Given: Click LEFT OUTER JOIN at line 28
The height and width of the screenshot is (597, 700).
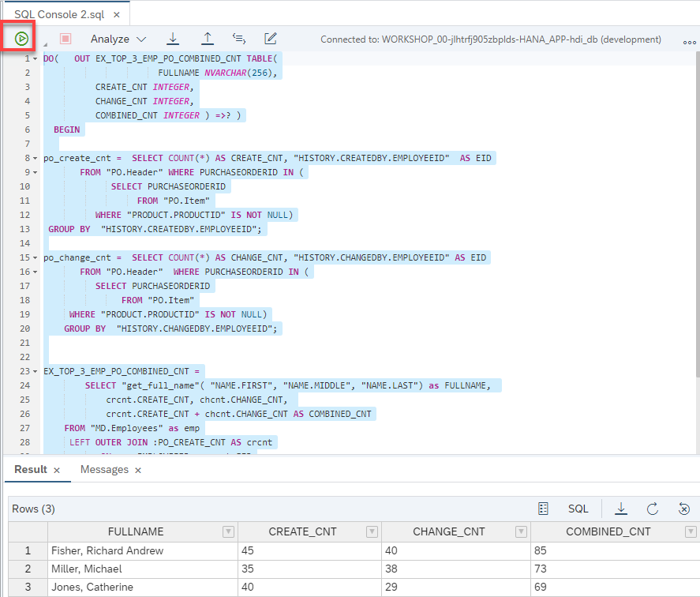Looking at the screenshot, I should click(108, 442).
